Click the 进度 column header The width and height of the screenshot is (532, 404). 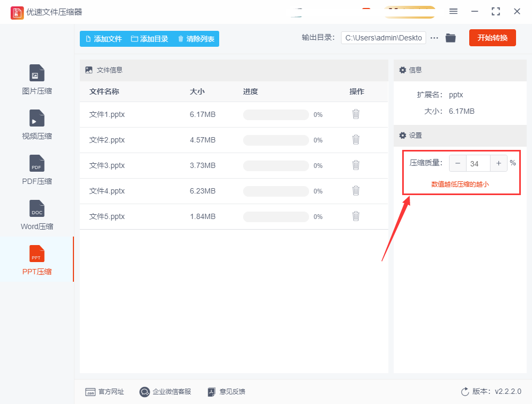tap(251, 91)
